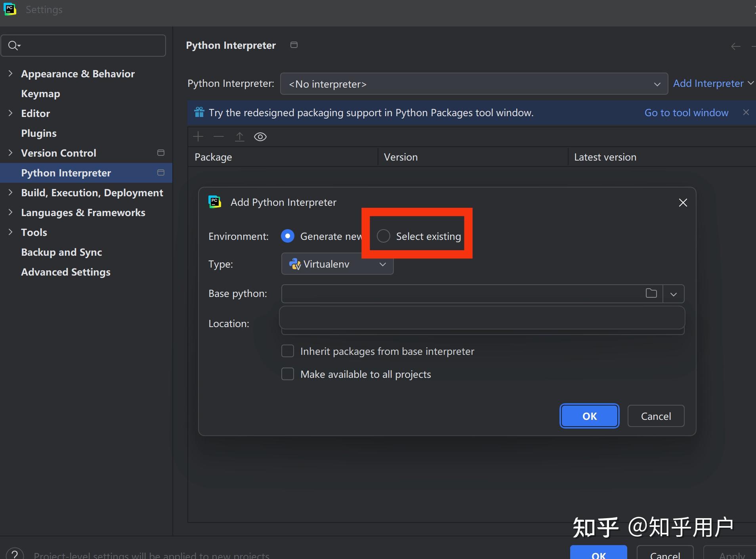Focus the settings search field
This screenshot has width=756, height=559.
coord(83,46)
